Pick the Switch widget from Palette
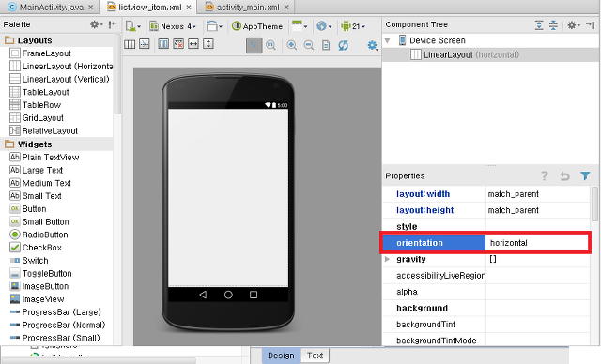Screen dimensions: 601x364 [29, 261]
